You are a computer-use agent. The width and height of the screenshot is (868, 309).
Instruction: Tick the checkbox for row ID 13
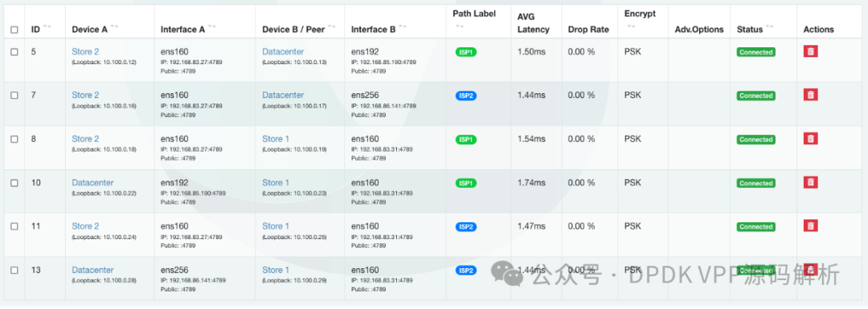(x=14, y=270)
